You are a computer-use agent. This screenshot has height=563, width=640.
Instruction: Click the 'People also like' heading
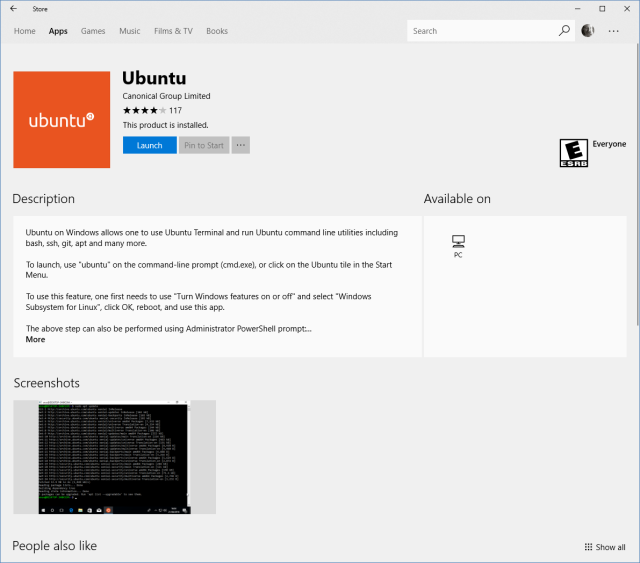coord(55,546)
